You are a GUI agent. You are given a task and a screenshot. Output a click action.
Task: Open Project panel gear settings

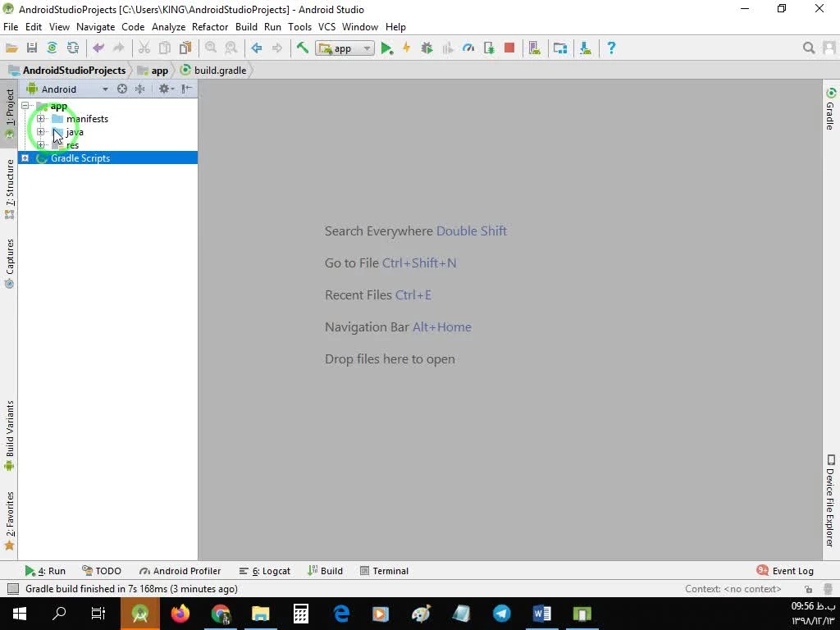click(x=166, y=89)
